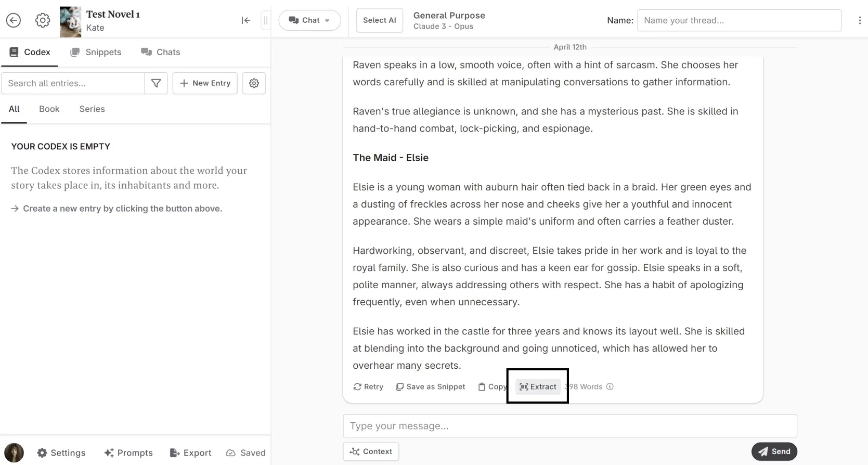Open the Export menu

tap(191, 453)
